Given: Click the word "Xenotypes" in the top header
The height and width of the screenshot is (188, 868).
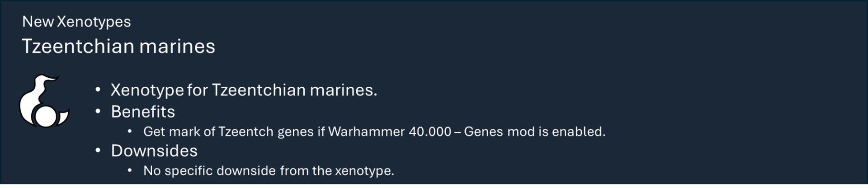Looking at the screenshot, I should [x=94, y=22].
